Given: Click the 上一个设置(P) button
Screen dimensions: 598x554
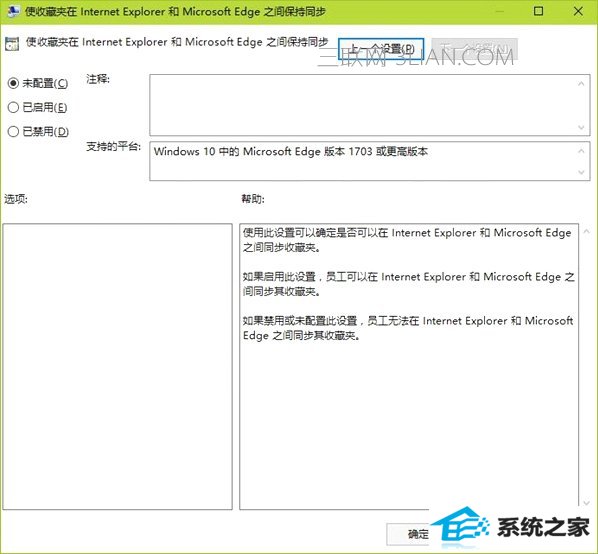Looking at the screenshot, I should tap(381, 49).
